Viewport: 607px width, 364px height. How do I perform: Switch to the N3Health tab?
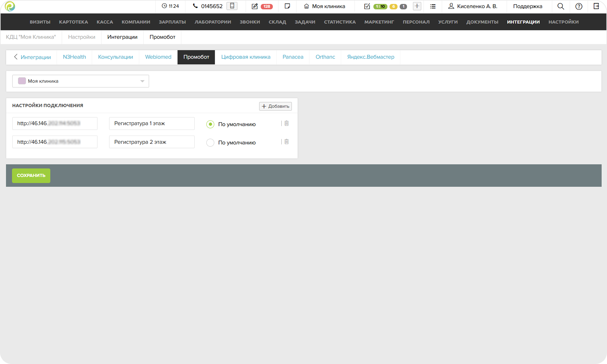coord(74,57)
